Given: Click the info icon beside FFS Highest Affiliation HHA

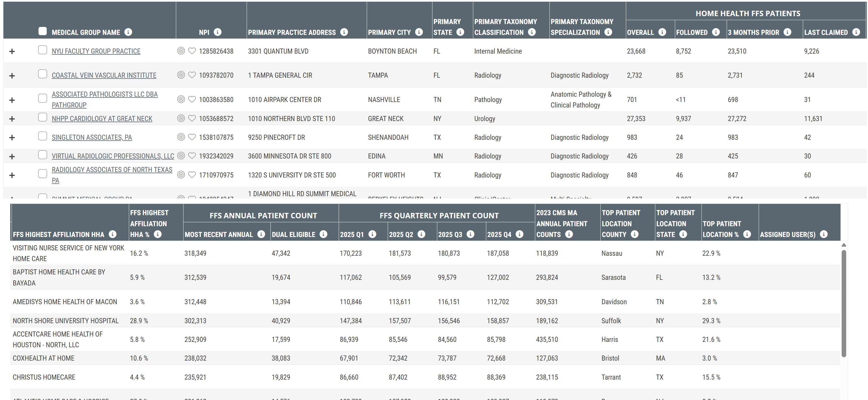Looking at the screenshot, I should coord(112,234).
